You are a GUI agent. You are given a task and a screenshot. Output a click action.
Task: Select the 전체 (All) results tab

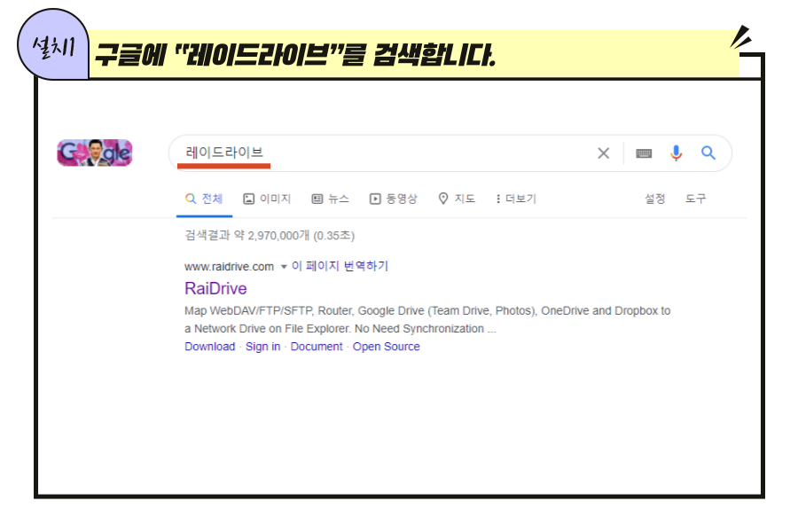[204, 199]
